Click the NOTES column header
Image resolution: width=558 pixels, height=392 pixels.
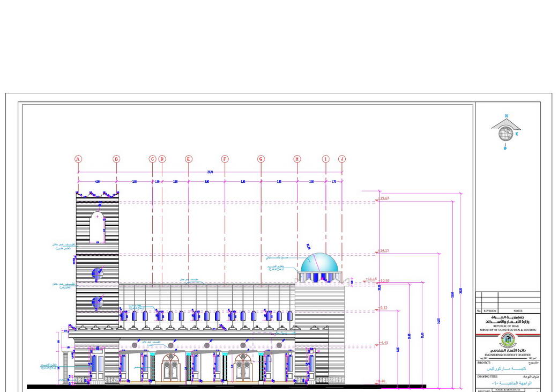(x=518, y=311)
